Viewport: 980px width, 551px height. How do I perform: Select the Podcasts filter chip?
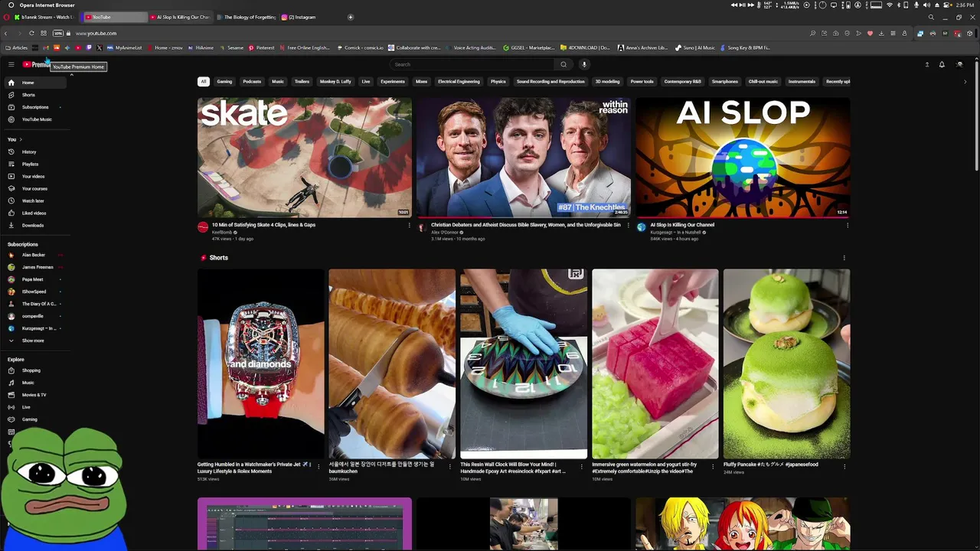pyautogui.click(x=252, y=81)
